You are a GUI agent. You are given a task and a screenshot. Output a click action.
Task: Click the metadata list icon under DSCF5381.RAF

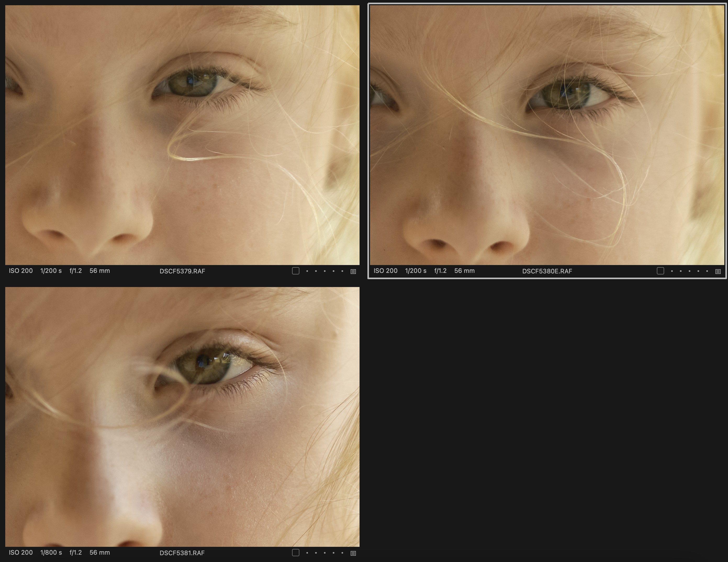click(353, 553)
